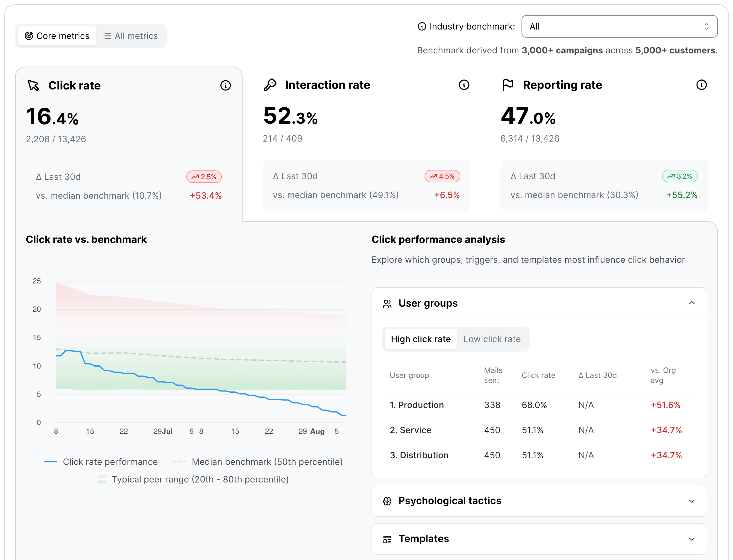This screenshot has width=733, height=560.
Task: Click the Click rate cursor icon
Action: 33,86
